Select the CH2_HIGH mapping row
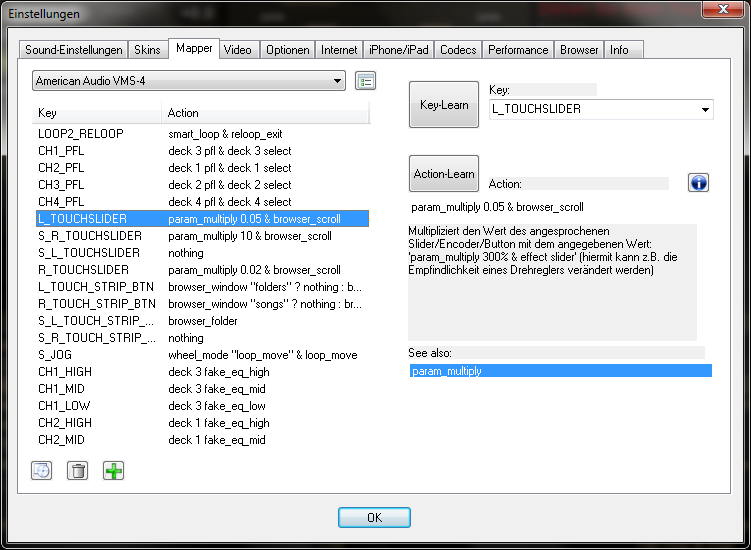Screen dimensions: 751x550 pos(203,423)
